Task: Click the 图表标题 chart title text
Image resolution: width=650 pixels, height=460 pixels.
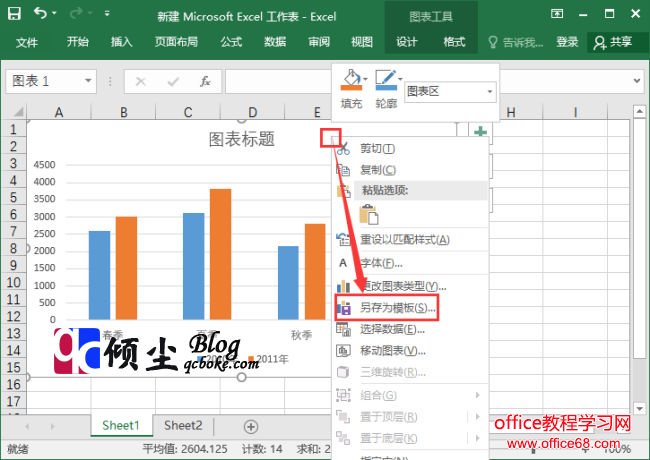Action: point(242,139)
